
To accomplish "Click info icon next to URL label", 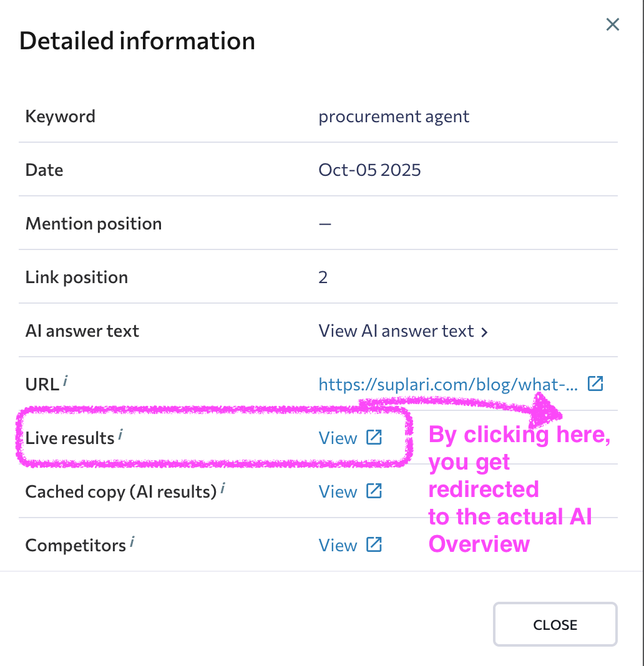I will click(65, 380).
